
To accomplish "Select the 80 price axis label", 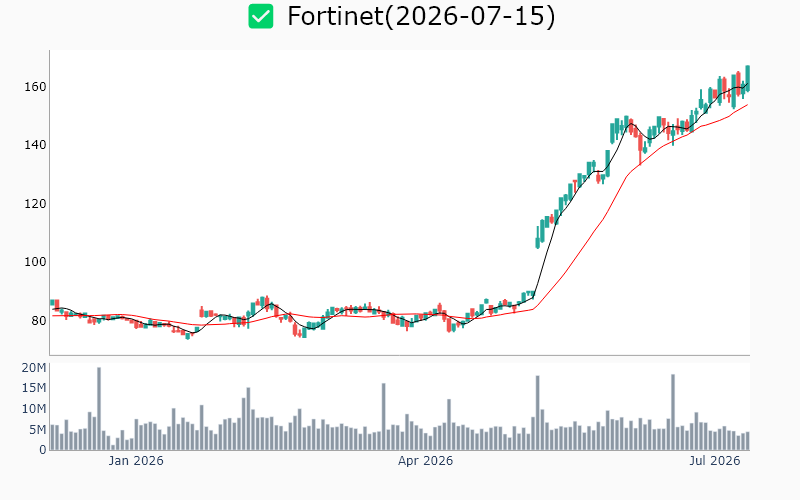I will [39, 320].
